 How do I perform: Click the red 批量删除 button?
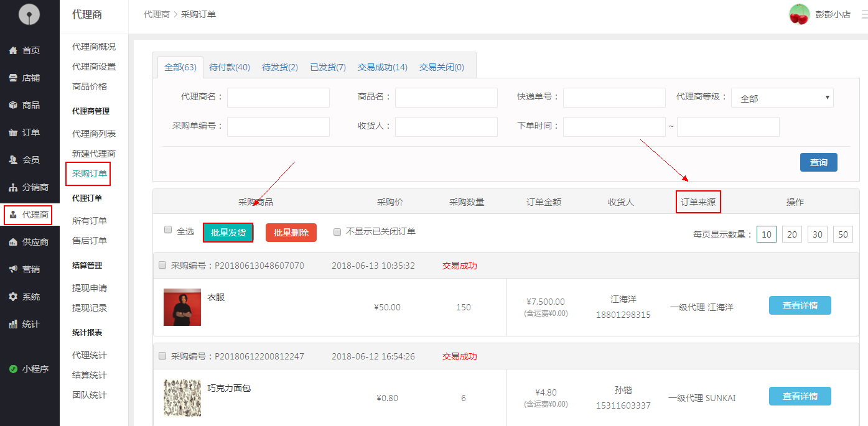pos(291,233)
